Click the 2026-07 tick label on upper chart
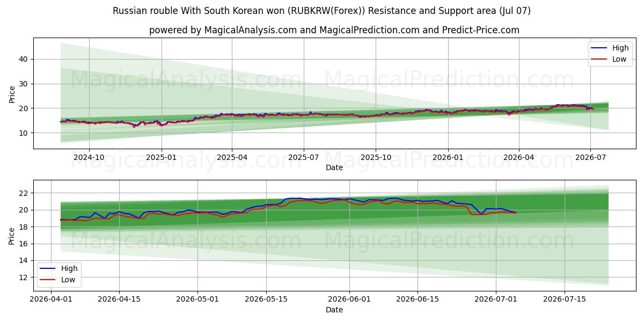 [x=590, y=157]
